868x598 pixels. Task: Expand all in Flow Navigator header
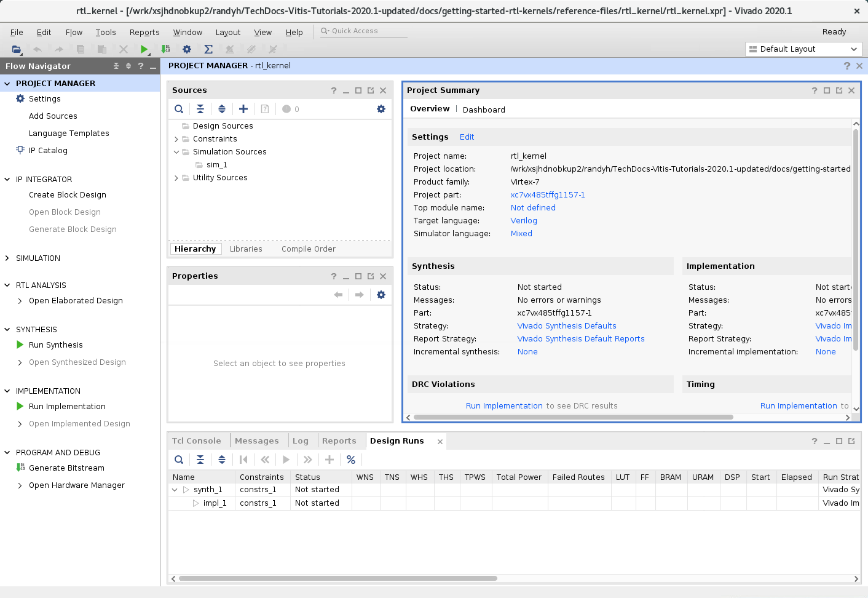128,66
